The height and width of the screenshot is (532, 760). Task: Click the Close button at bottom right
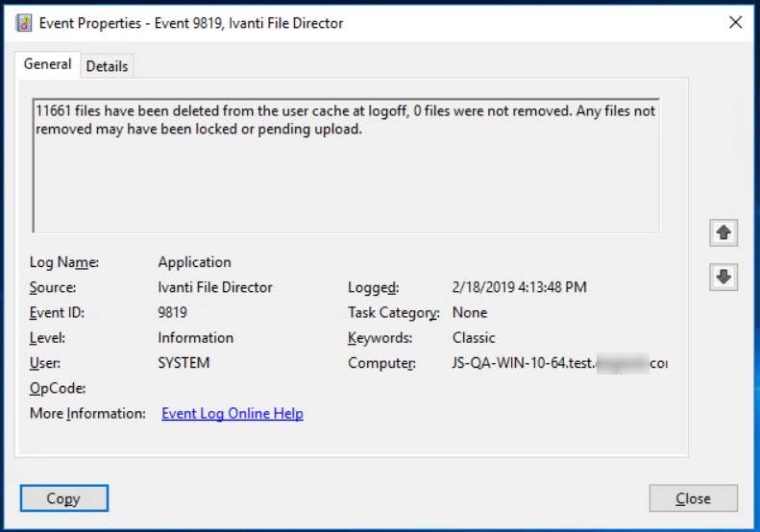tap(693, 498)
